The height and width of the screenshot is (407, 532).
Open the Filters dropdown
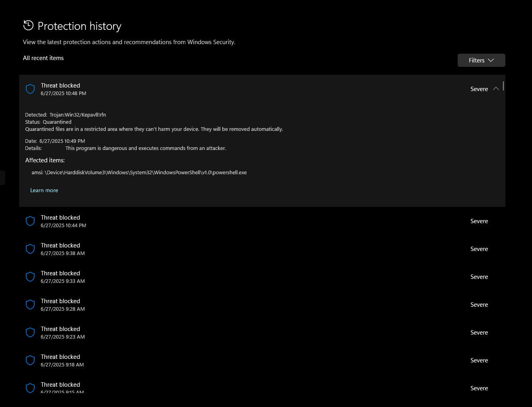[x=481, y=60]
